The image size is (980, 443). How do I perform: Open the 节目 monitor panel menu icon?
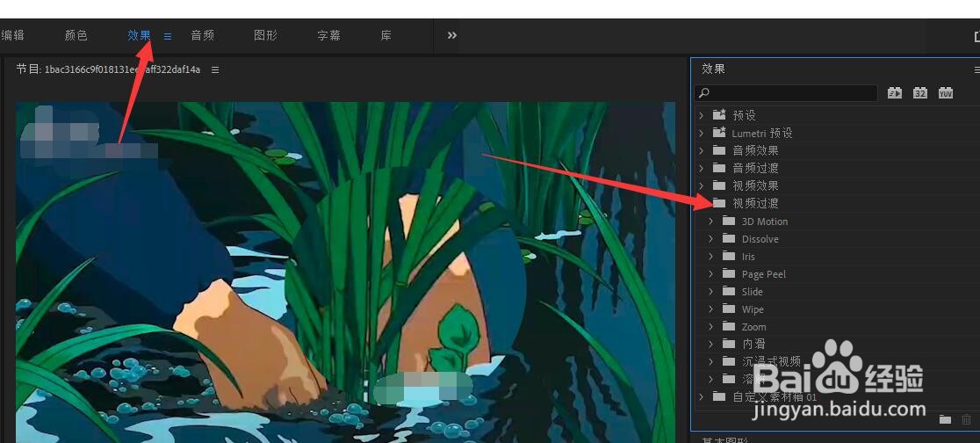(x=215, y=69)
